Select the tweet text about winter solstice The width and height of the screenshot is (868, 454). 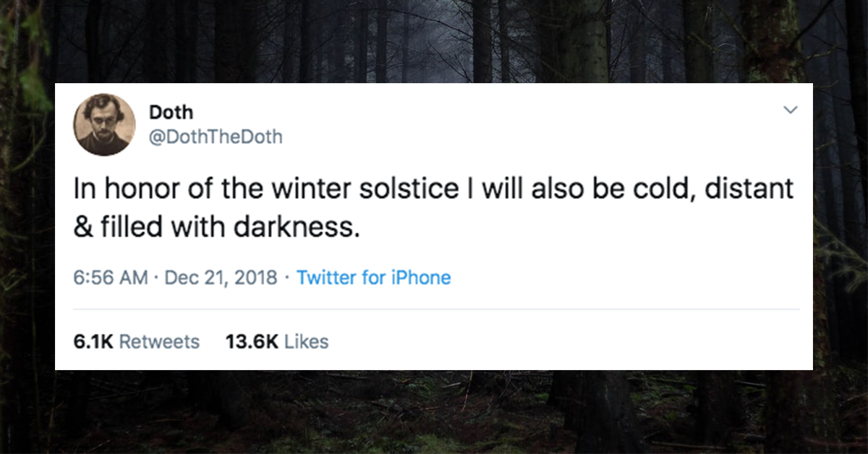coord(434,209)
